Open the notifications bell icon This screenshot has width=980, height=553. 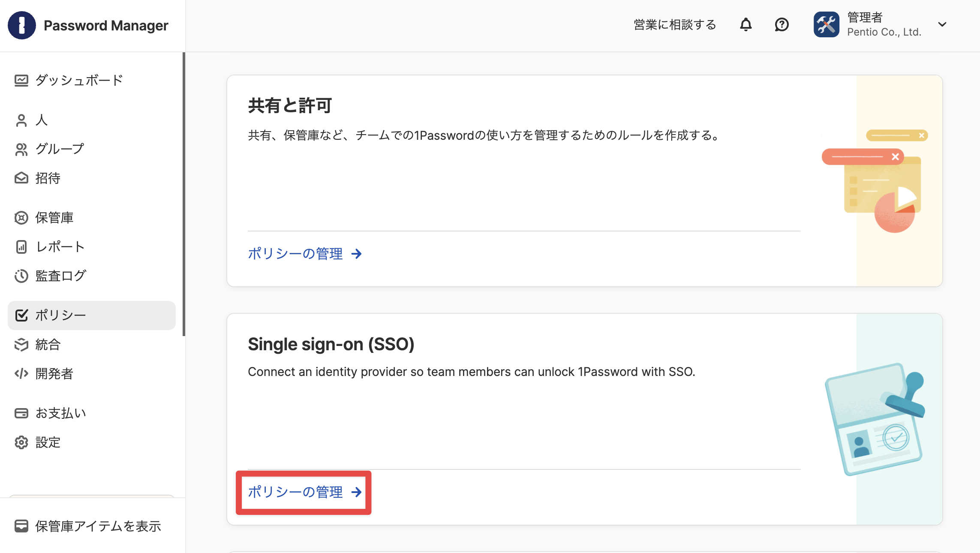[746, 25]
